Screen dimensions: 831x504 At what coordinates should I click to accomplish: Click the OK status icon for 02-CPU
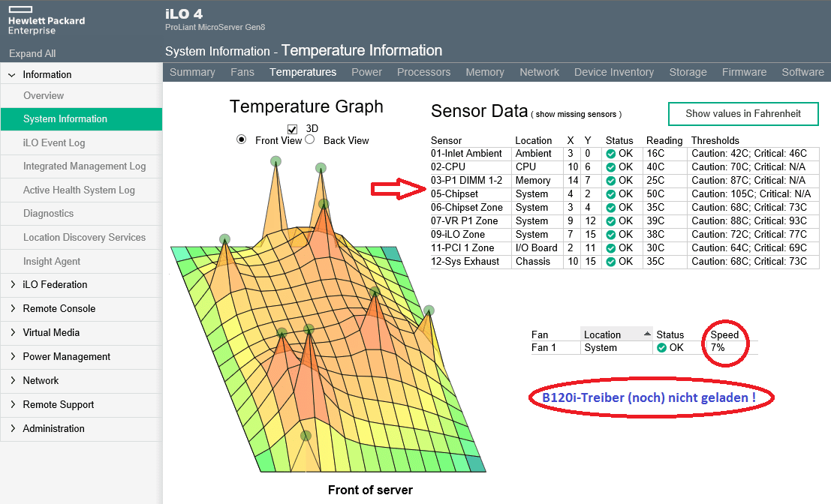[x=611, y=167]
